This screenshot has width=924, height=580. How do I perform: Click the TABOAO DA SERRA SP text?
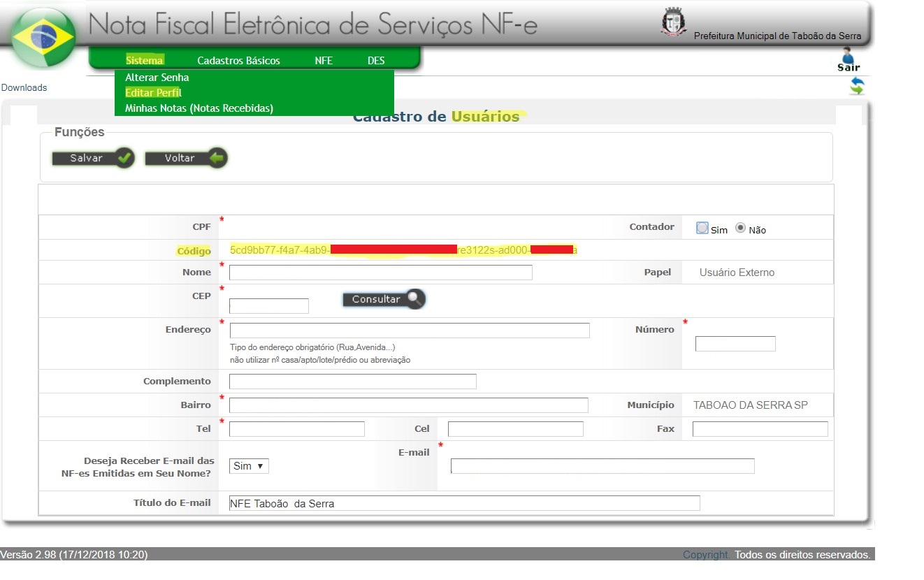[751, 405]
